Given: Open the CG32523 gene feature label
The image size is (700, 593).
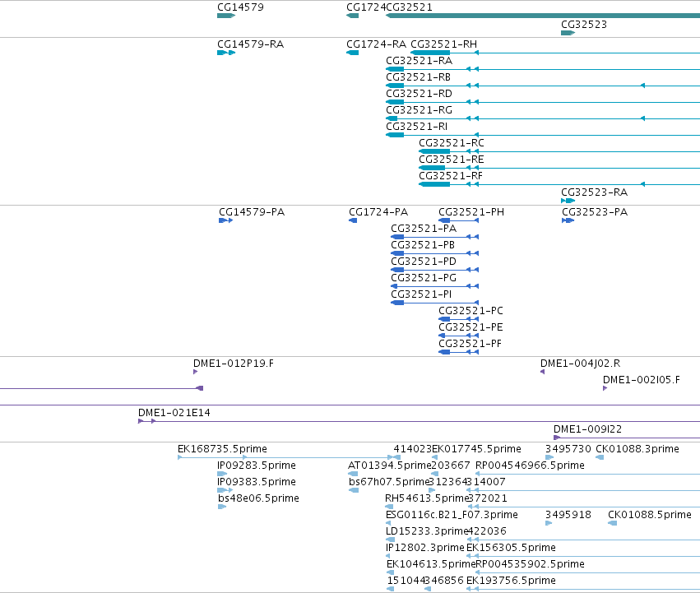Looking at the screenshot, I should (x=584, y=25).
